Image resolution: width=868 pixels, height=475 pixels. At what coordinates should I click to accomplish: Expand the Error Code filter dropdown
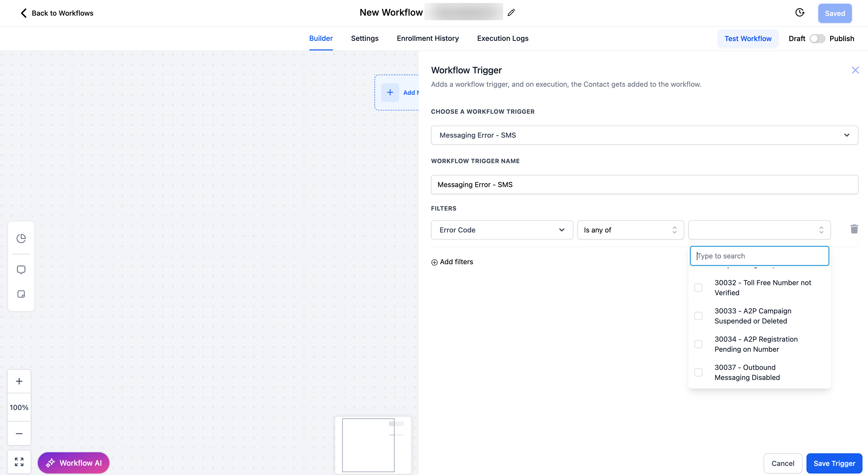click(x=502, y=230)
